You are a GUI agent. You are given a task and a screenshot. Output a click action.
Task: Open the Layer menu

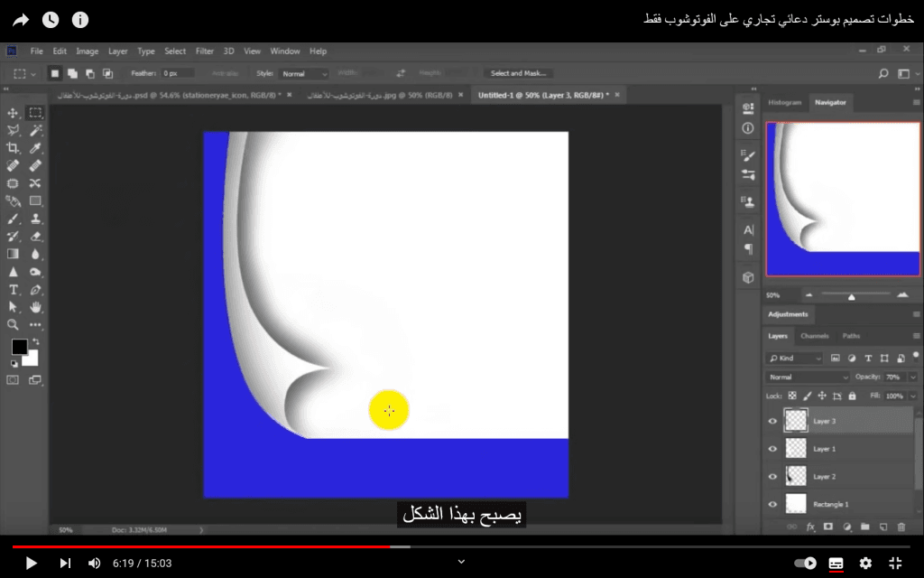coord(118,51)
